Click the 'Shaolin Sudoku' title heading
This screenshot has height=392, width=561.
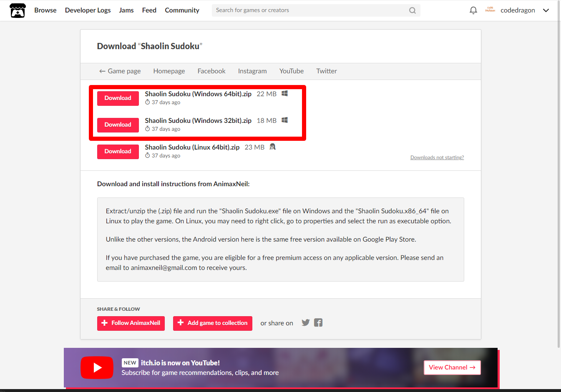pyautogui.click(x=150, y=46)
